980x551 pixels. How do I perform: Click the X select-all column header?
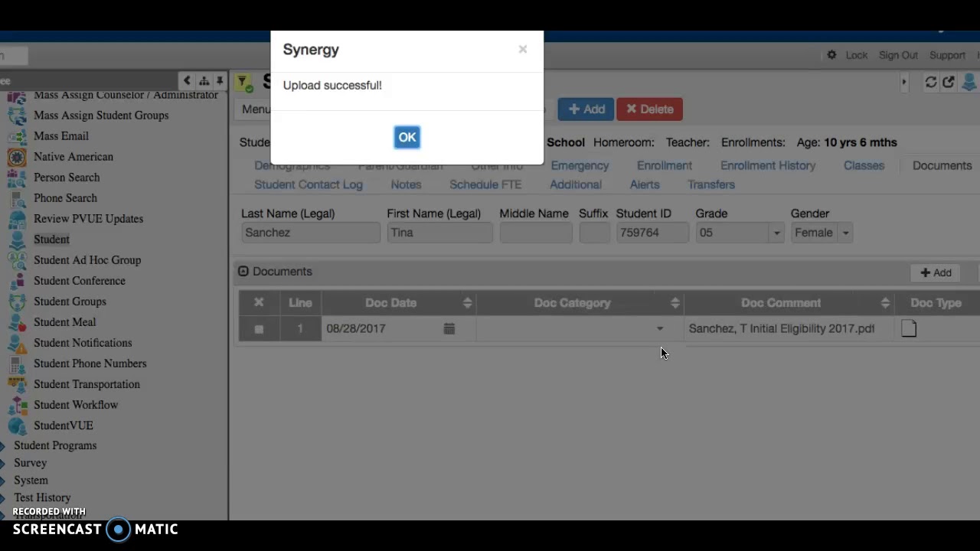[x=259, y=303]
